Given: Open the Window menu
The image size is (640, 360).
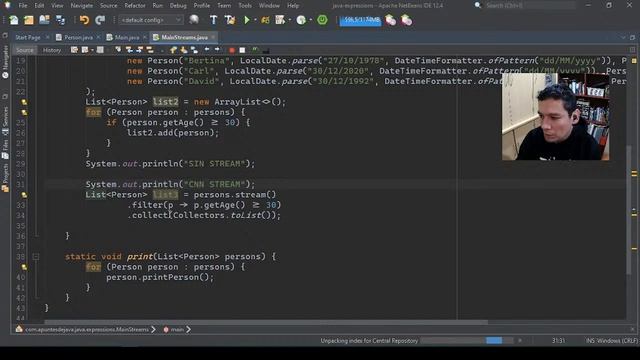Looking at the screenshot, I should 269,6.
